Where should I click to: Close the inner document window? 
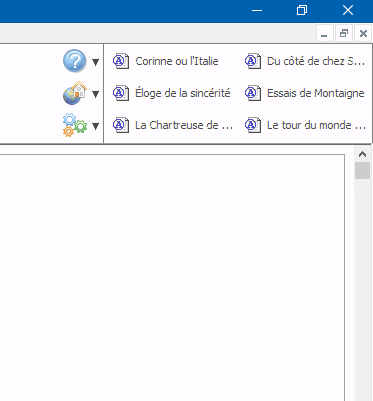[363, 33]
